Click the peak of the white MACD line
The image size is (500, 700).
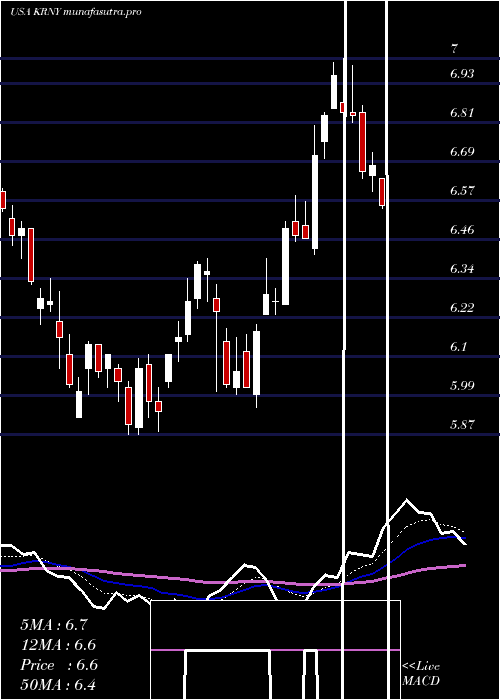coord(406,500)
